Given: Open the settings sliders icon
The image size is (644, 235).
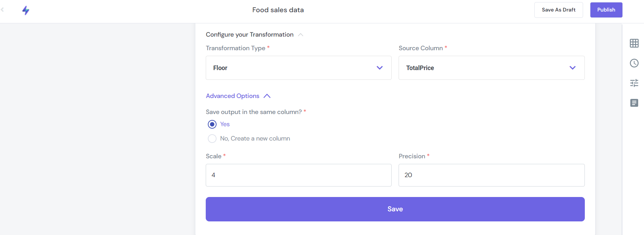Looking at the screenshot, I should [x=634, y=83].
